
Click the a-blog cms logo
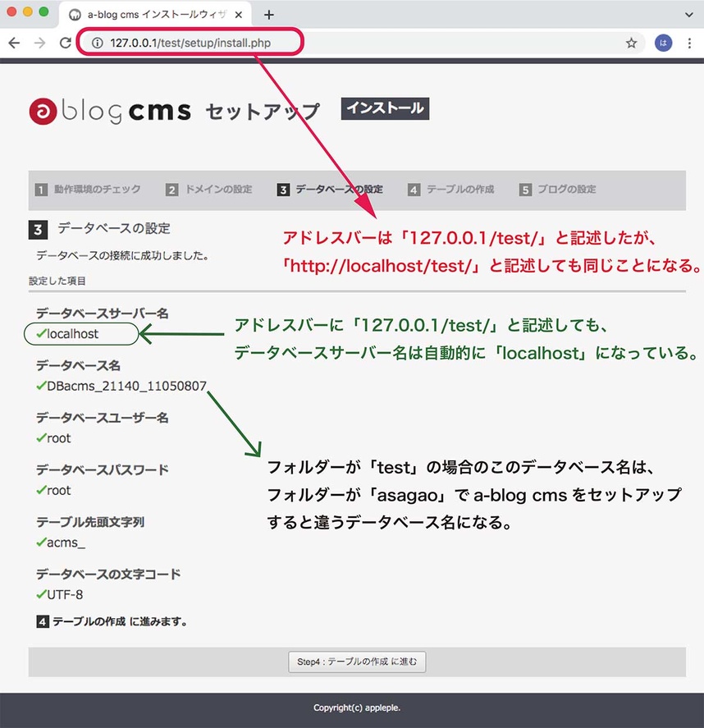(x=109, y=112)
